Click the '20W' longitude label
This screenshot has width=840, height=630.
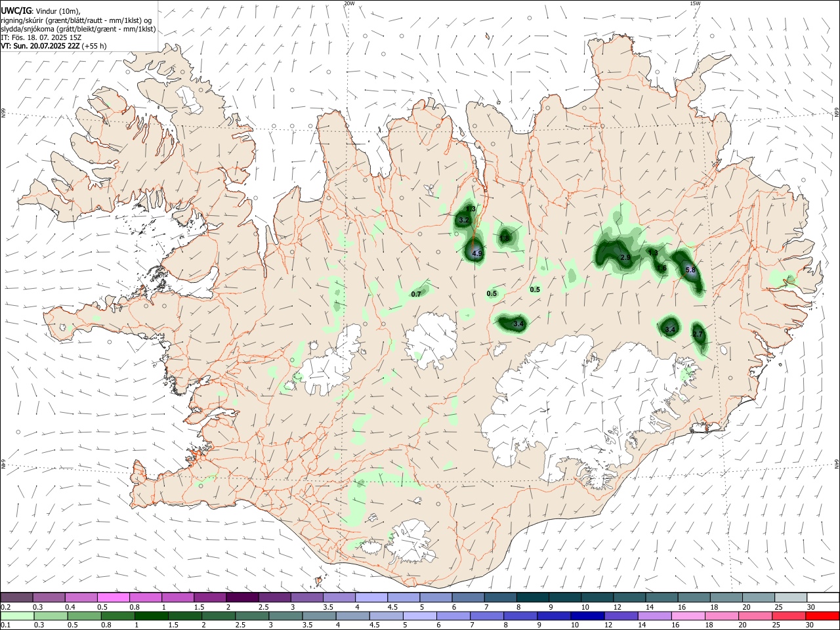pos(349,3)
